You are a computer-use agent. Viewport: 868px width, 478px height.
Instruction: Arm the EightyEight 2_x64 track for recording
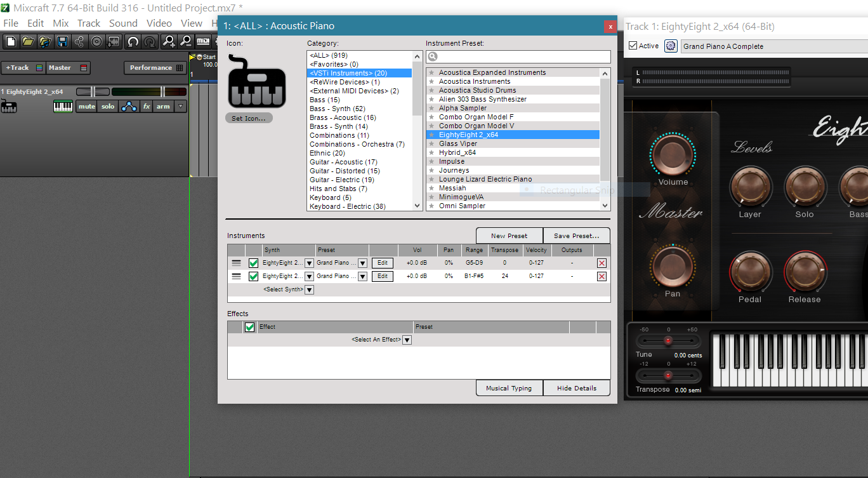tap(164, 107)
